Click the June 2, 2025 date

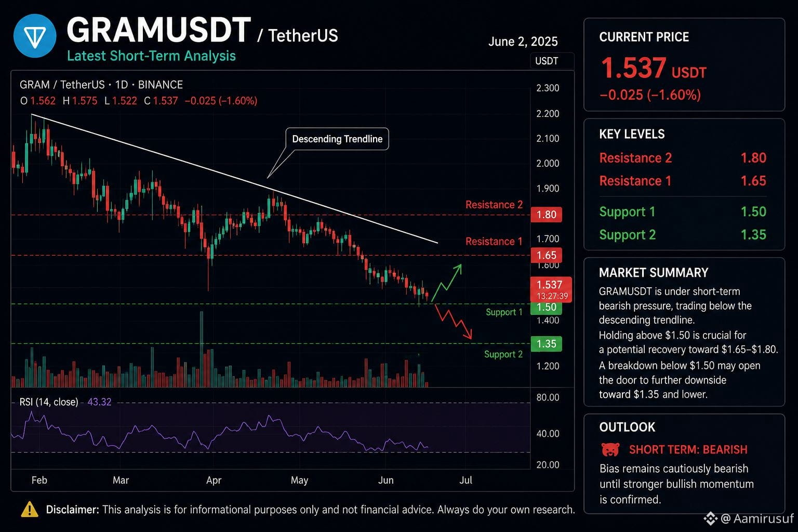[523, 42]
